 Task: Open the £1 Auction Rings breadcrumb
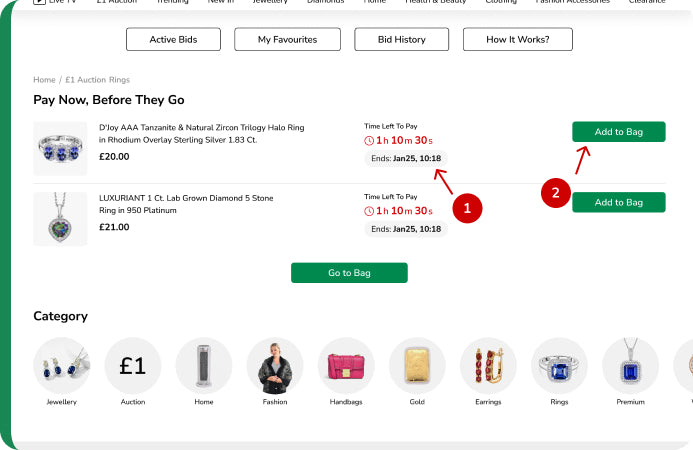[98, 80]
